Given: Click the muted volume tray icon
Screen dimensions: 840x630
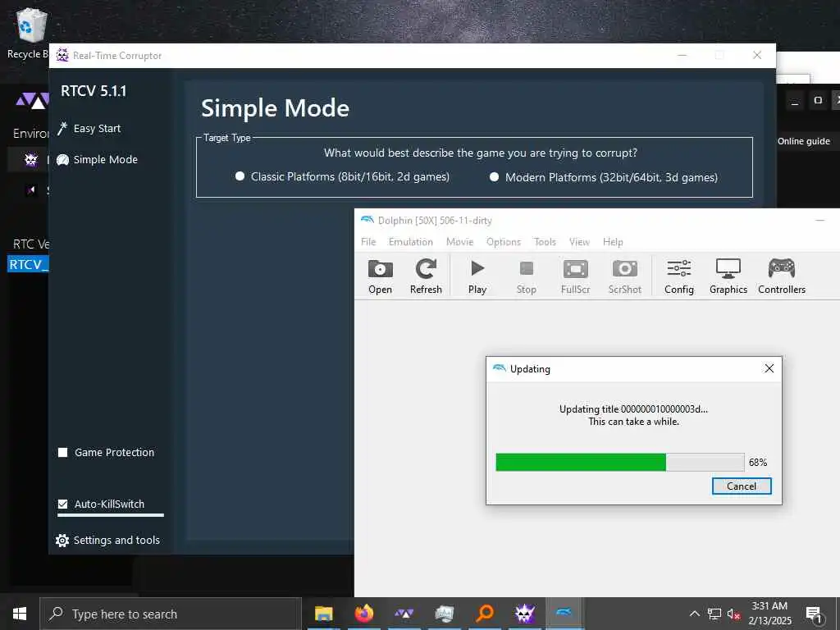Looking at the screenshot, I should (x=734, y=614).
